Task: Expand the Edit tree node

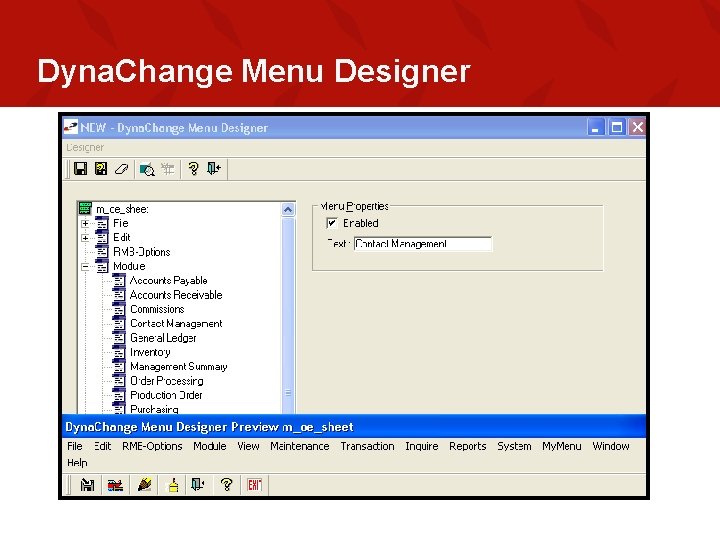Action: [85, 238]
